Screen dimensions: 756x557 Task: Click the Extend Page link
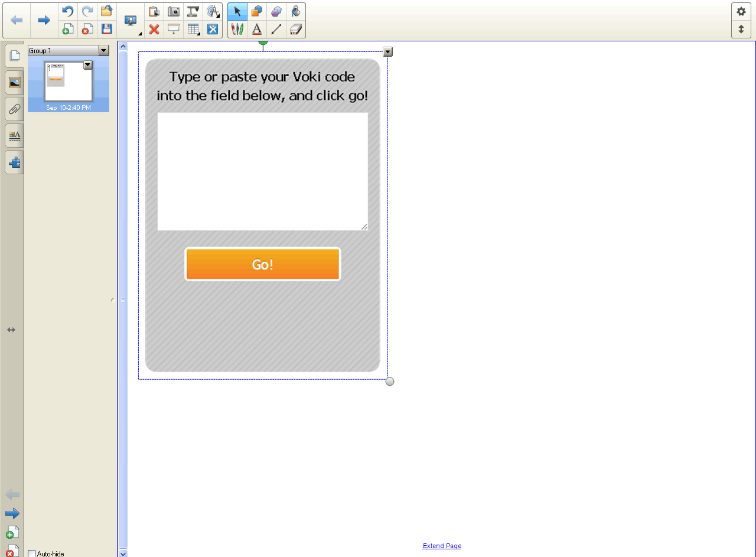[x=442, y=546]
